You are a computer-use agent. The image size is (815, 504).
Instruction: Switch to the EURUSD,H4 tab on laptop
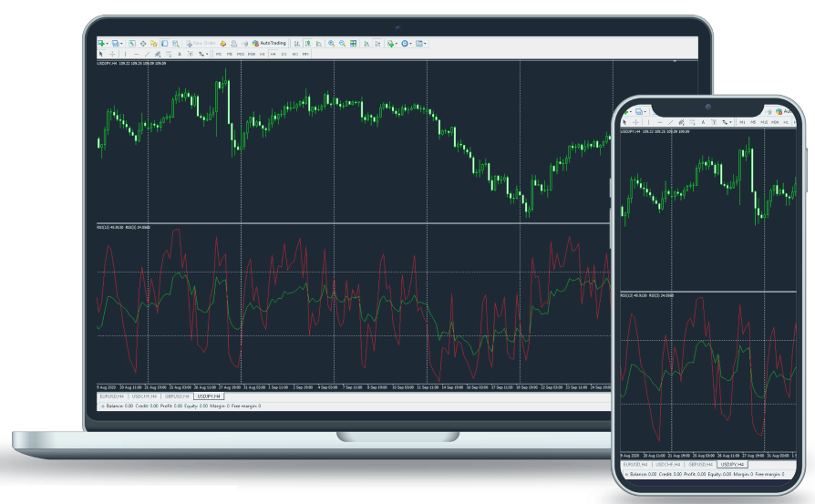112,396
